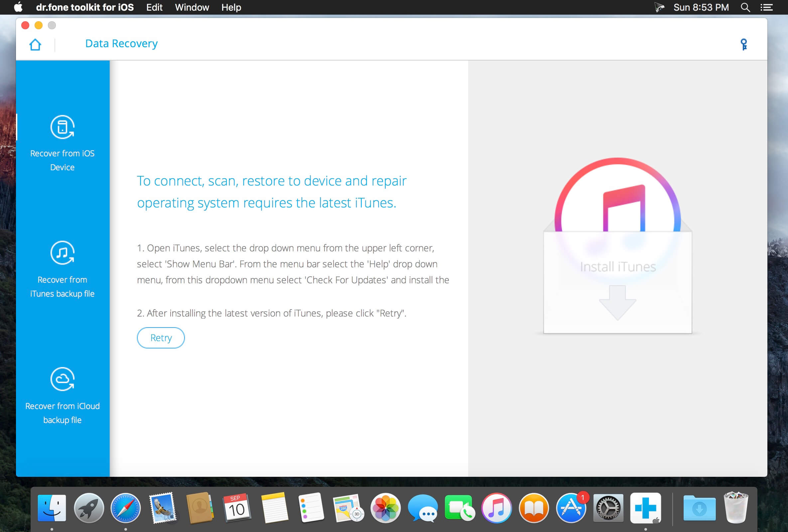Open Messages from the Dock
The width and height of the screenshot is (788, 532).
423,508
